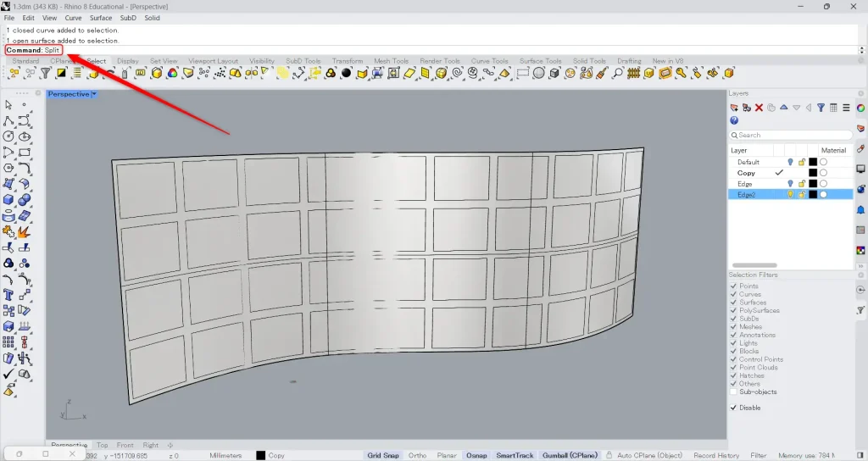Open the Curve menu

coord(73,18)
